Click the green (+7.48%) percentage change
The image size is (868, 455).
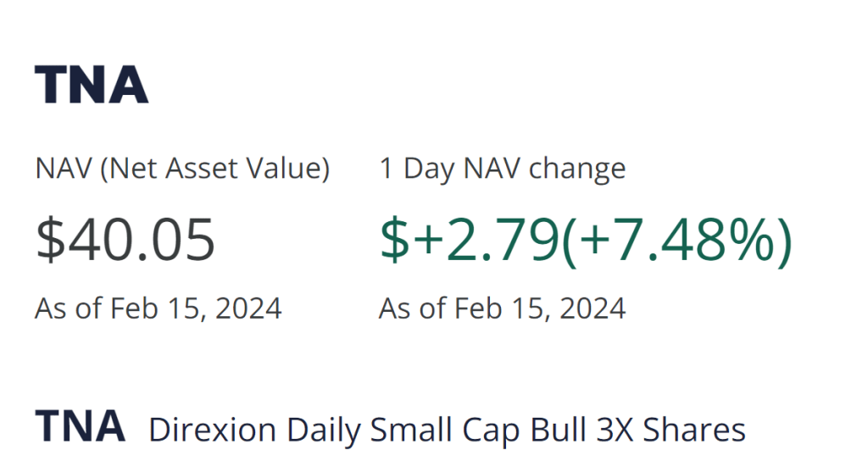pyautogui.click(x=676, y=239)
